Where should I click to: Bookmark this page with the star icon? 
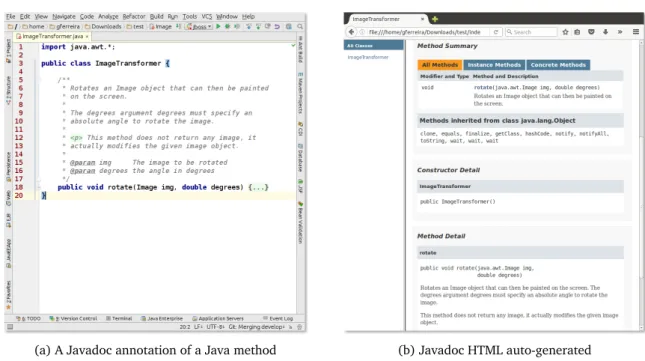[565, 32]
